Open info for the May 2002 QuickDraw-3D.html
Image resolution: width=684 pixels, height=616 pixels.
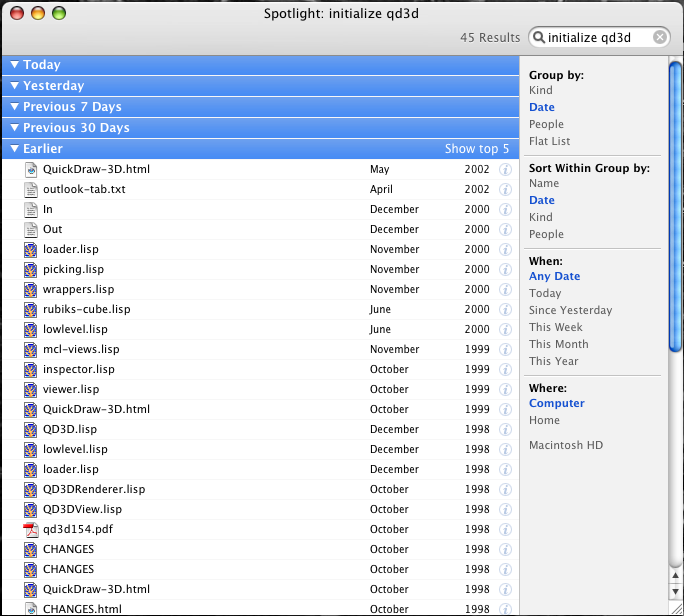click(505, 169)
